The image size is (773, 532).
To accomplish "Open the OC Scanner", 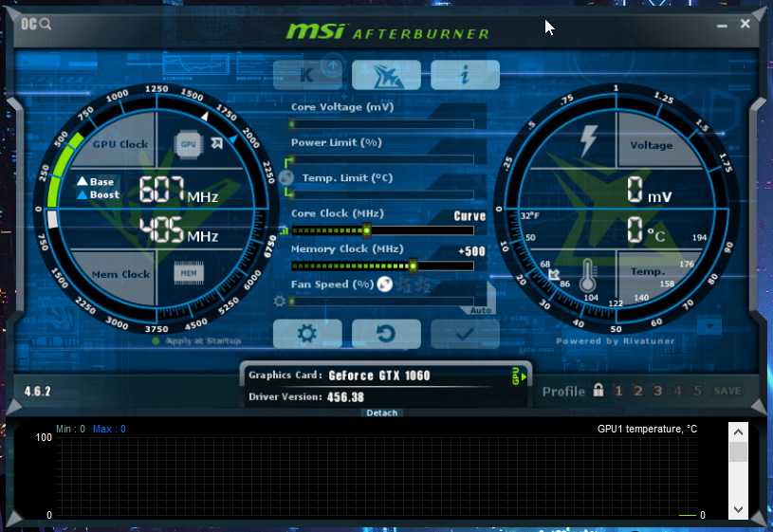I will (x=36, y=24).
